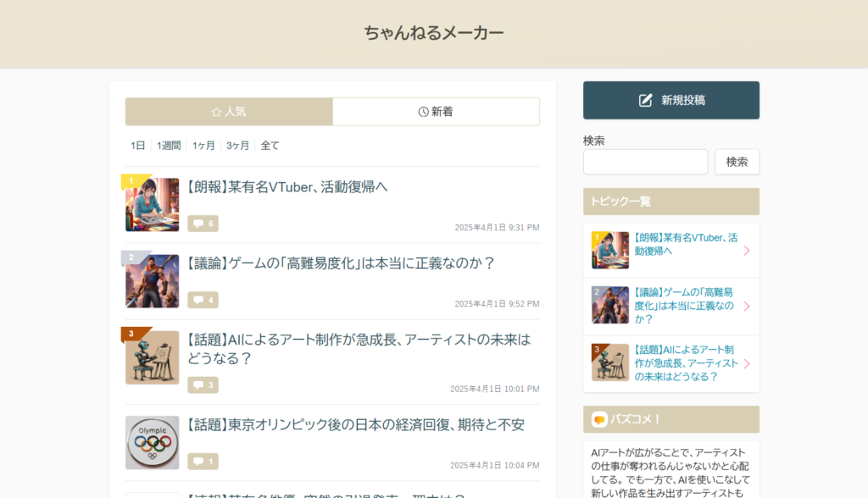Click the timestamp 2025年4月1日 9:52 PM
This screenshot has height=498, width=868.
(x=497, y=304)
